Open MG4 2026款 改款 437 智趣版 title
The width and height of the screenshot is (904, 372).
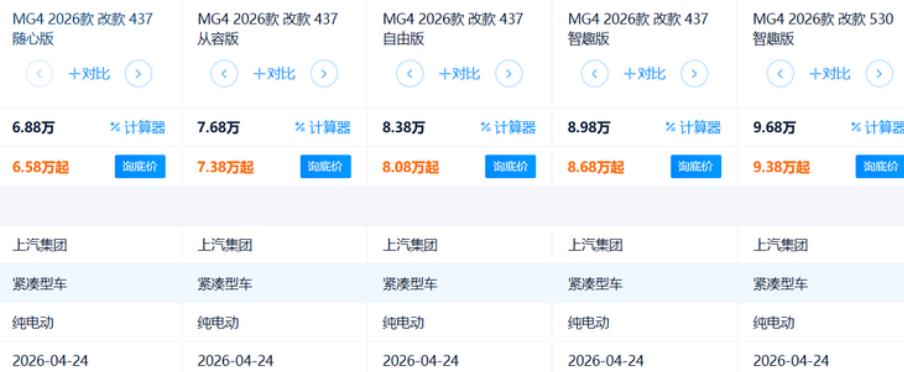tap(638, 29)
